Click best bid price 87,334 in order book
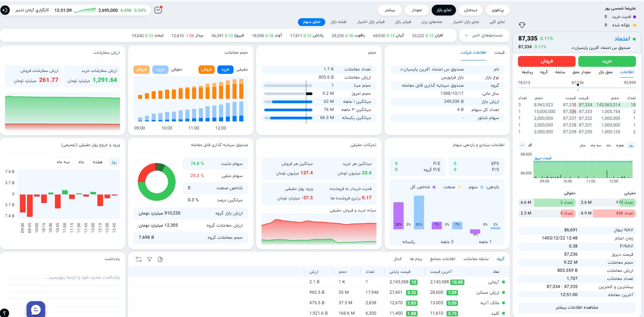Image resolution: width=644 pixels, height=317 pixels. [x=585, y=105]
